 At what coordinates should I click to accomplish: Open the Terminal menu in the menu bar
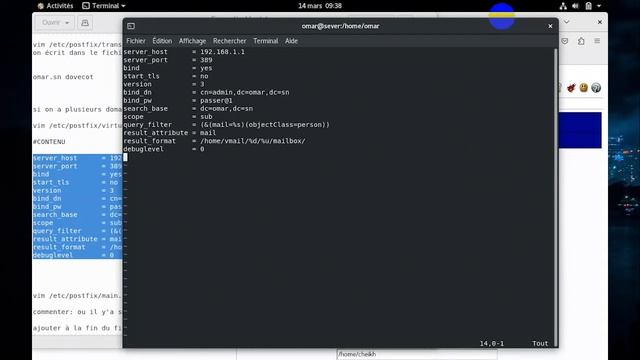tap(266, 41)
